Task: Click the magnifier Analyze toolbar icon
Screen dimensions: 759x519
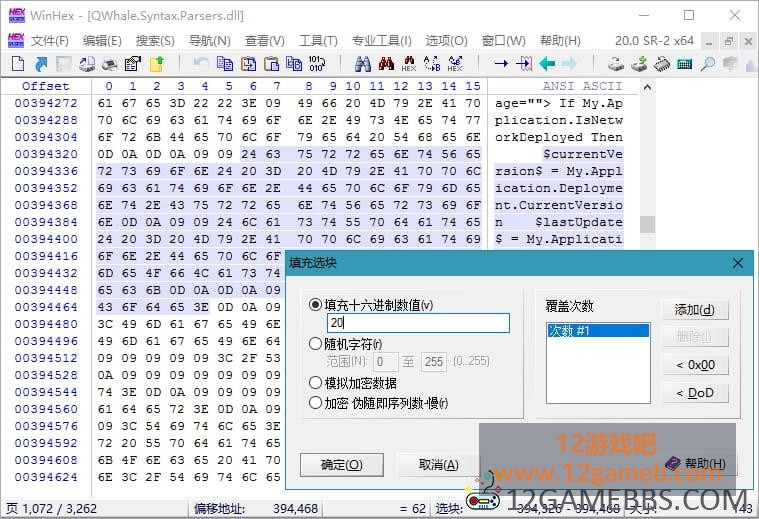Action: [708, 64]
